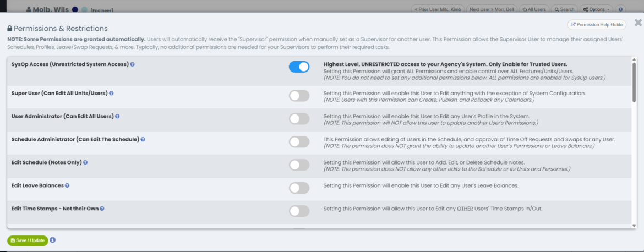Viewport: 644px width, 252px height.
Task: Click the permissions list scrollbar thumb
Action: pos(634,82)
